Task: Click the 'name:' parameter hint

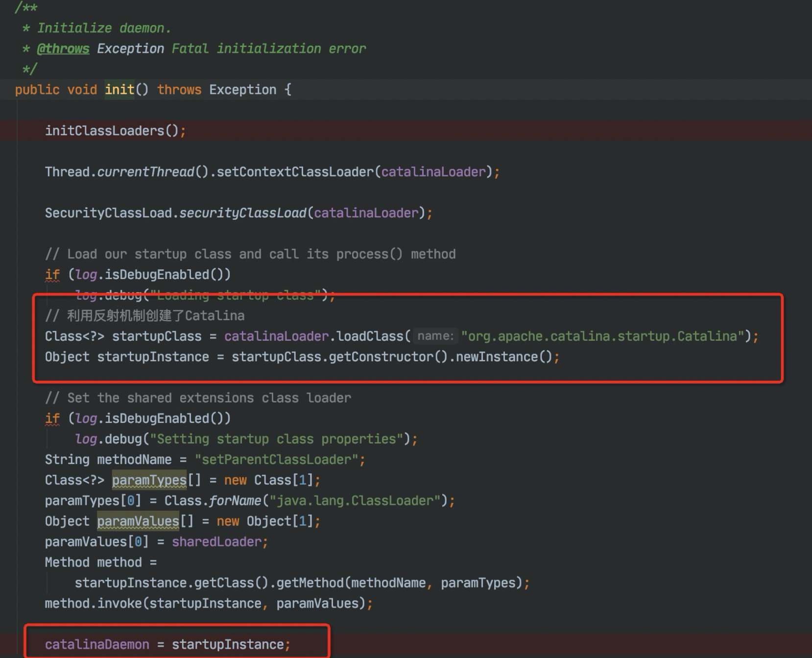Action: (x=435, y=336)
